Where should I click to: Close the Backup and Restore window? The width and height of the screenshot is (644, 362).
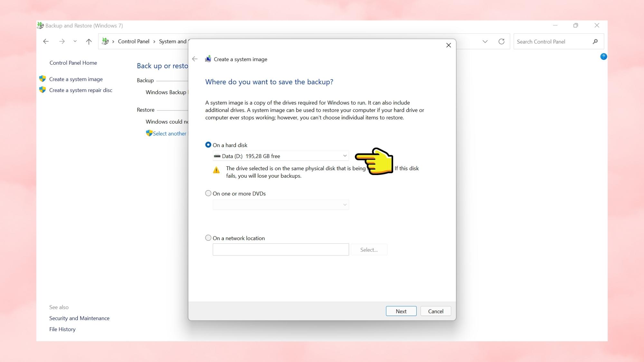click(597, 25)
